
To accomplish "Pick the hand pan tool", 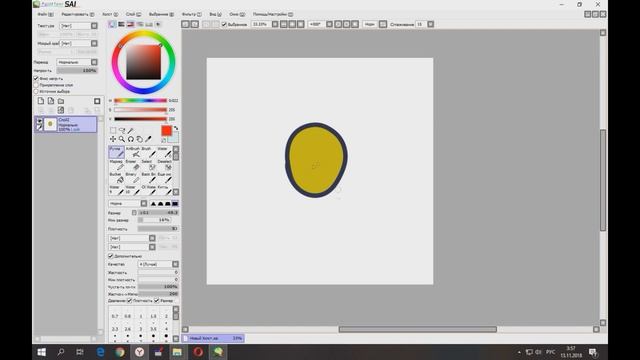I will click(x=140, y=139).
